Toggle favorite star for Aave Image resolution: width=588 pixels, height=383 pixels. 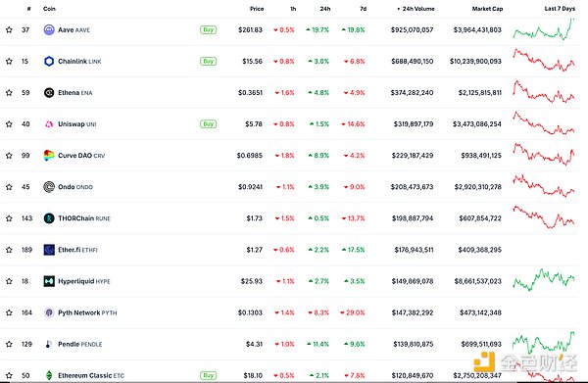tap(9, 29)
